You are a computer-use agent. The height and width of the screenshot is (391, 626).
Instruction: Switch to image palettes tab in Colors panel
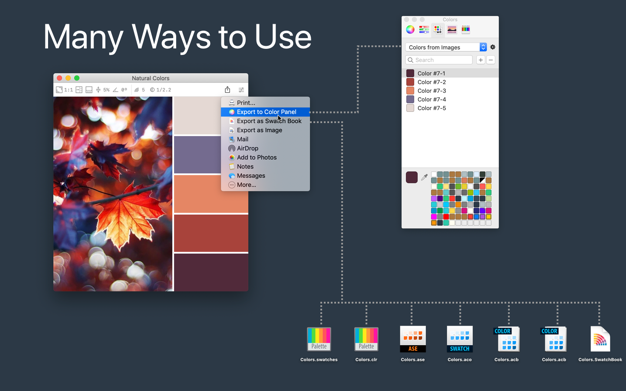[452, 30]
